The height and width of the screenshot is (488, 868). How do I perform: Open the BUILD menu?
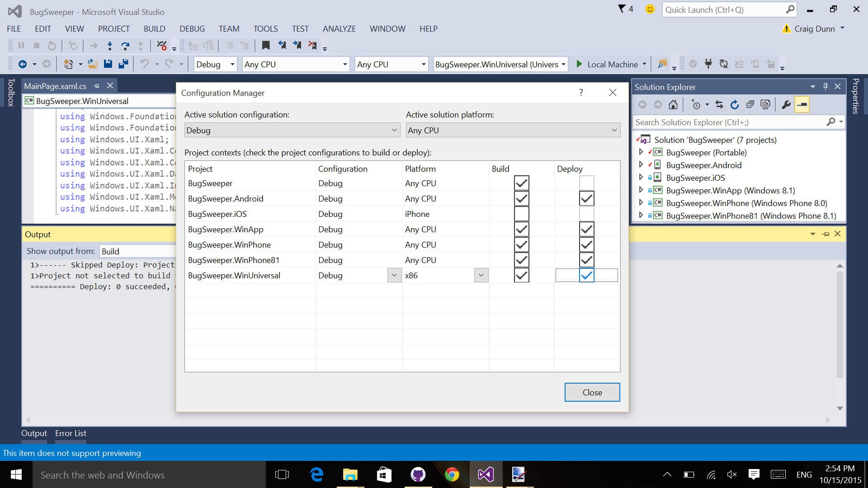[x=154, y=29]
